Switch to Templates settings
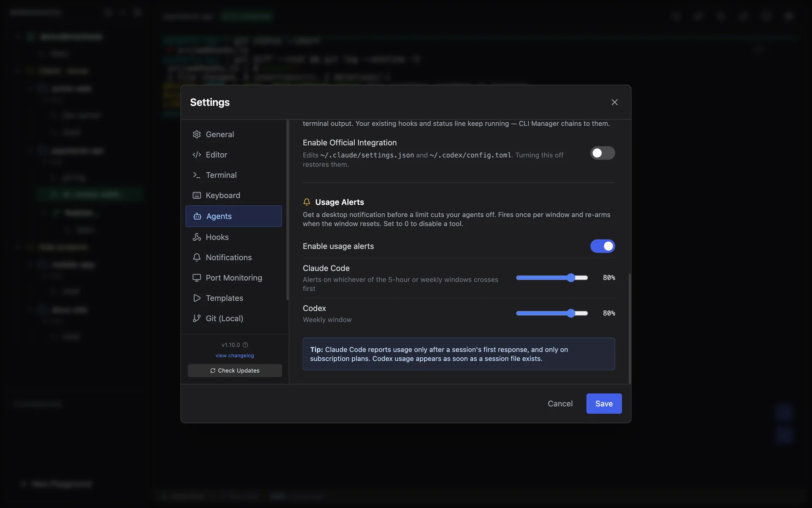Image resolution: width=812 pixels, height=508 pixels. pos(233,298)
